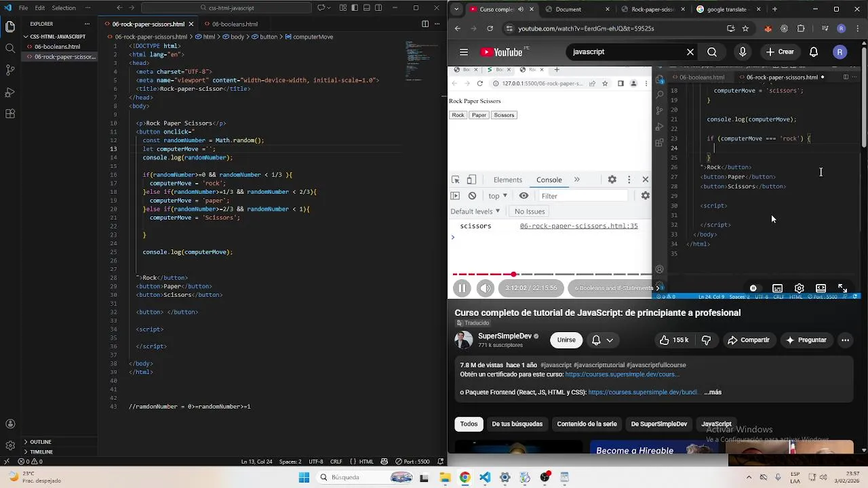Open YouTube notifications bell in header

click(x=814, y=52)
